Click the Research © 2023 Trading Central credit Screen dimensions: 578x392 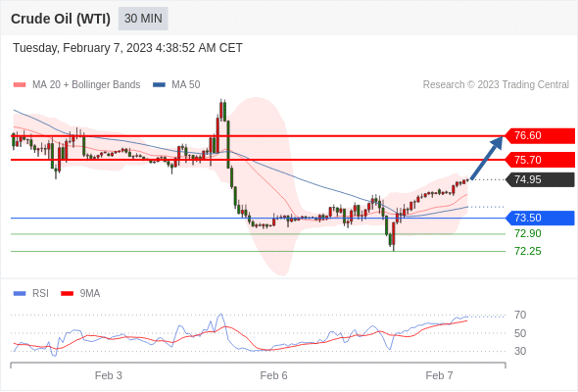click(x=496, y=85)
